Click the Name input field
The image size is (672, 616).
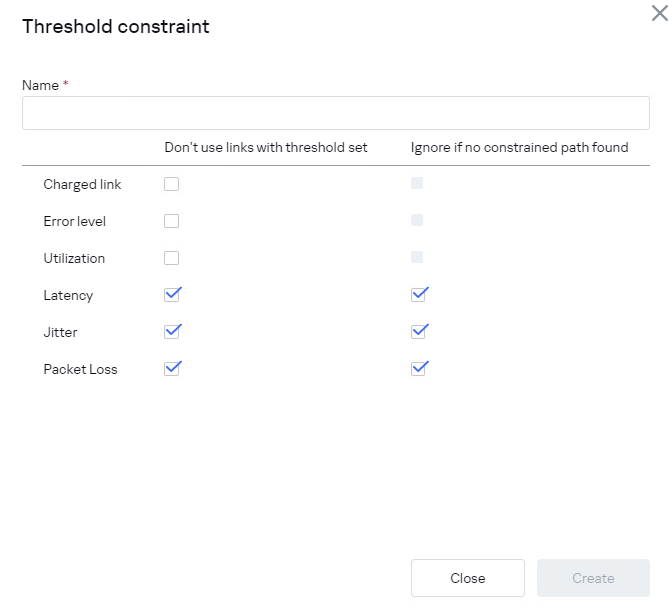(336, 113)
